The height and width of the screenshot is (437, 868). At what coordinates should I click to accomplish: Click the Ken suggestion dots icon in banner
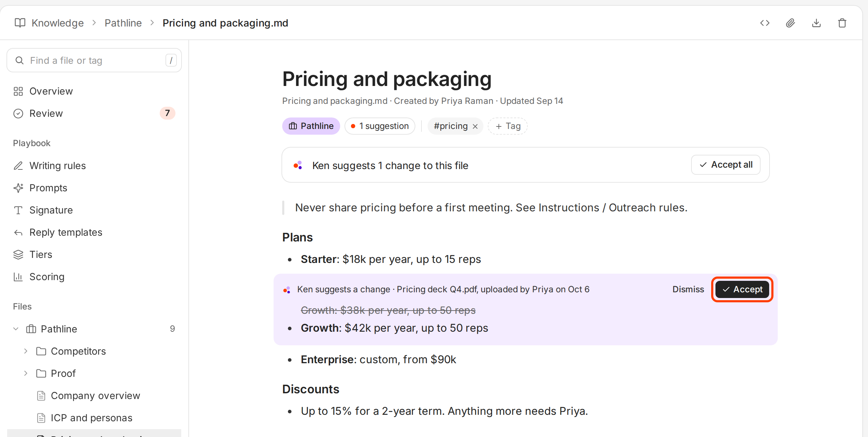pos(298,165)
